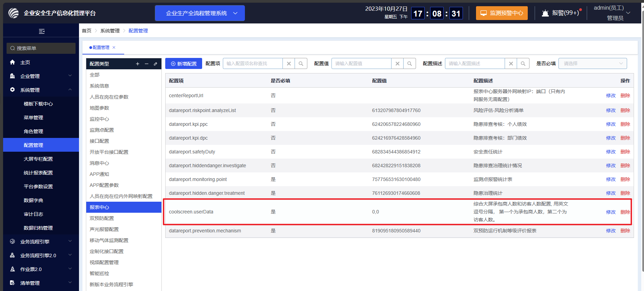
Task: Collapse sidebar with the menu fold icon
Action: click(x=42, y=31)
